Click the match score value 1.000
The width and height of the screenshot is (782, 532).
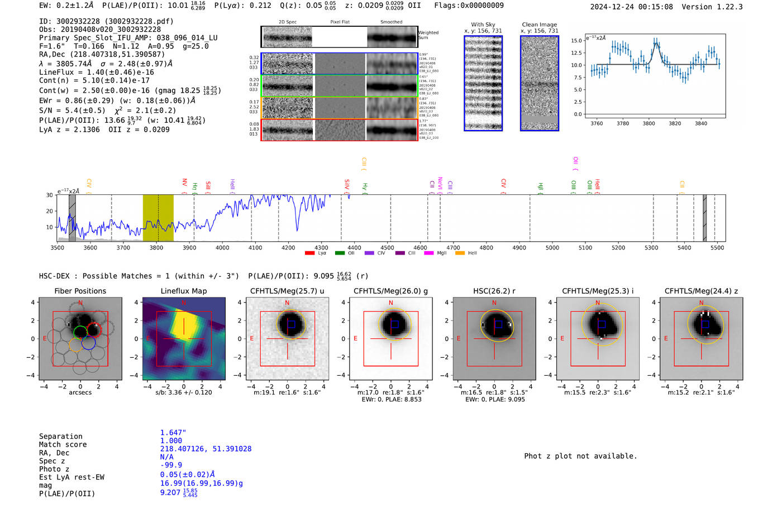pyautogui.click(x=171, y=441)
